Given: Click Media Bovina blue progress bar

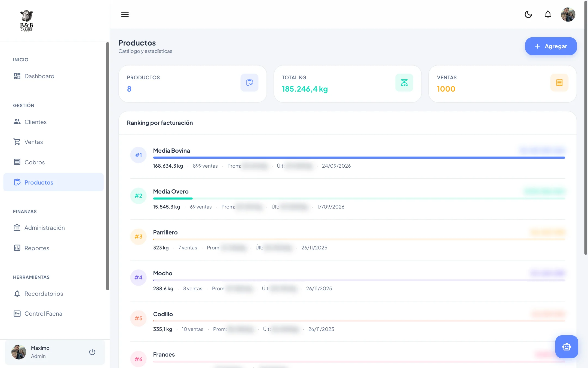Looking at the screenshot, I should [x=359, y=158].
